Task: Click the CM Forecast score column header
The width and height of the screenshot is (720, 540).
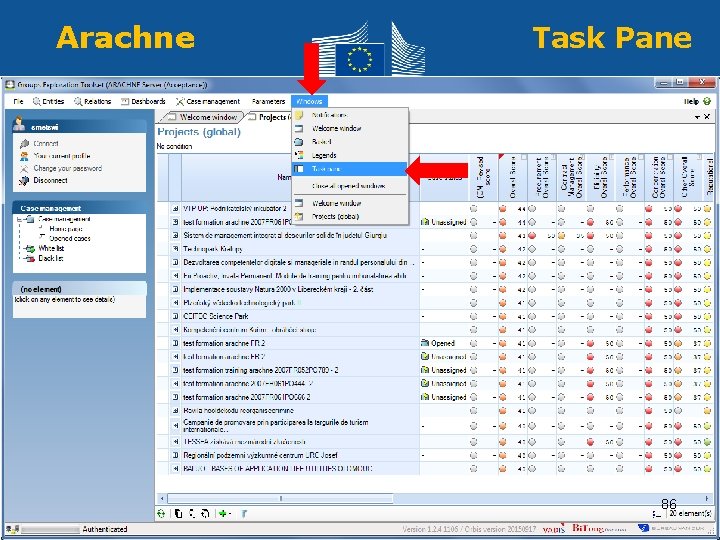Action: click(x=483, y=177)
